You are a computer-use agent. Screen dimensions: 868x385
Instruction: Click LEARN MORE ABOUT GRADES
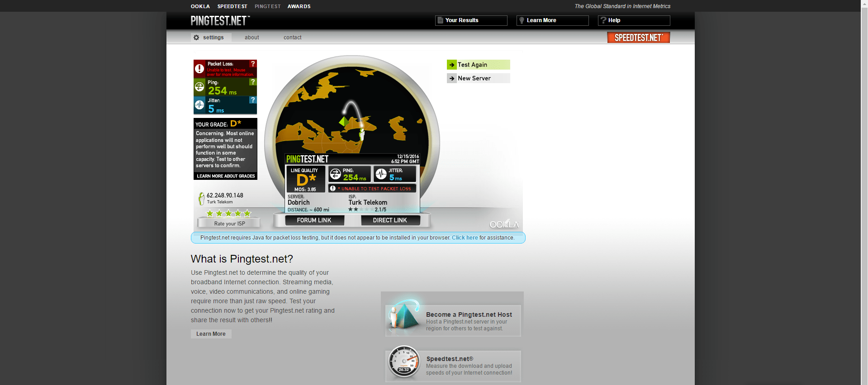click(x=226, y=176)
